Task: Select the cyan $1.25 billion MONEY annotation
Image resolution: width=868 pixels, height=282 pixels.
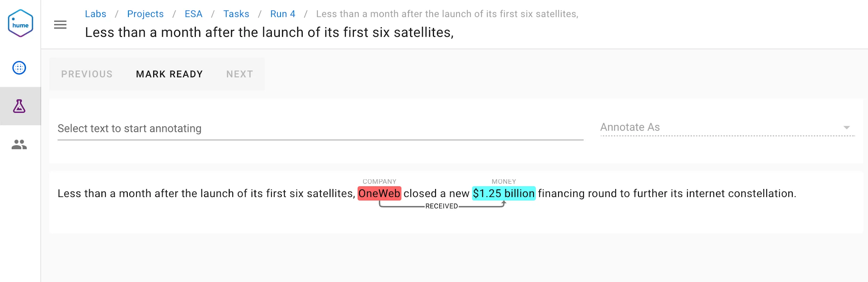Action: point(504,194)
